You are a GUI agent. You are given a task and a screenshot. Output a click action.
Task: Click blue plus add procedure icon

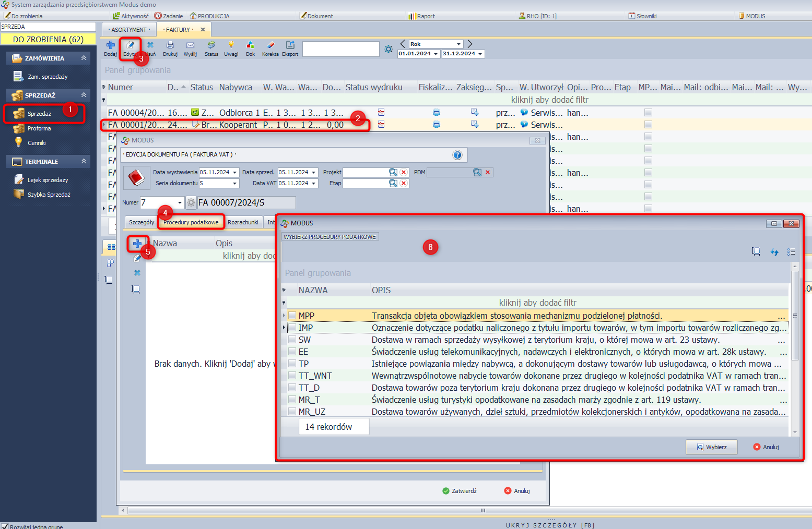[137, 244]
